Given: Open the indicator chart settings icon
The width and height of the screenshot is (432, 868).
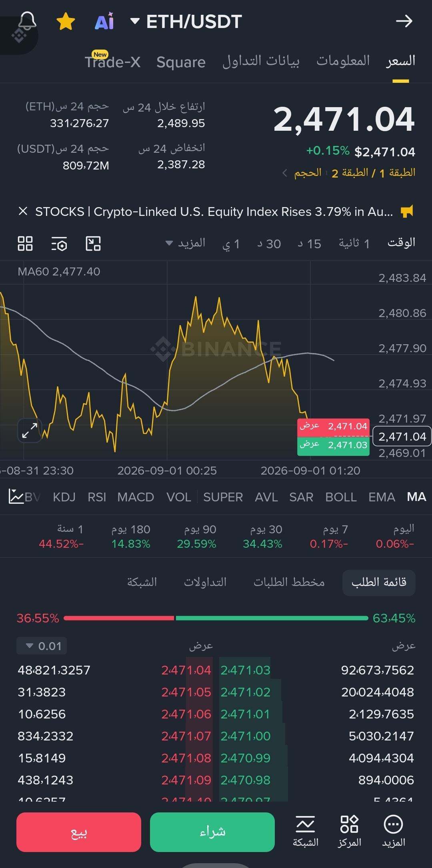Looking at the screenshot, I should (x=16, y=497).
